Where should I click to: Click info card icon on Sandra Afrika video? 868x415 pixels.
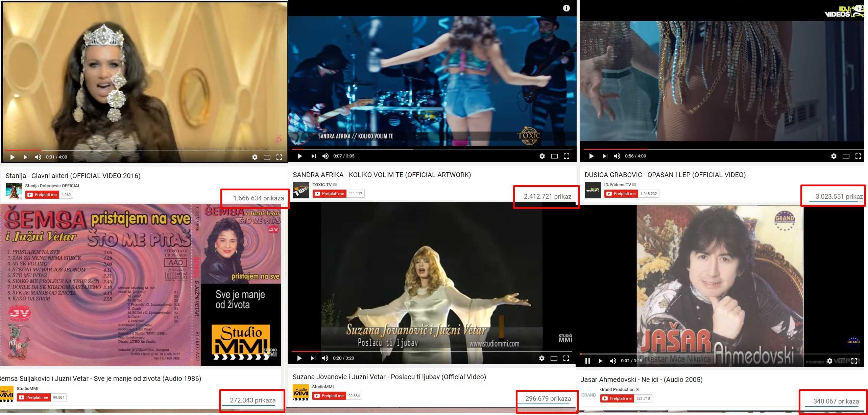pyautogui.click(x=566, y=8)
